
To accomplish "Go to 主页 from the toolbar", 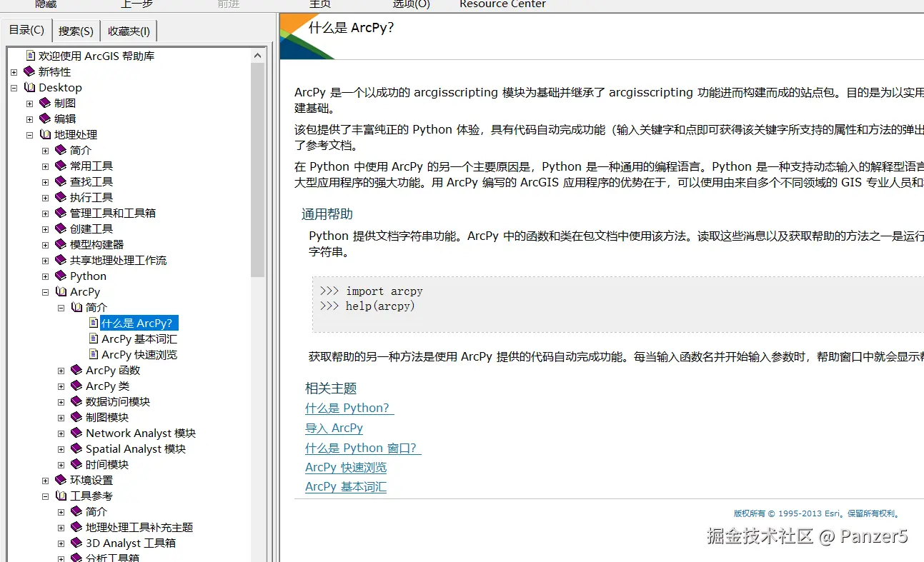I will click(319, 4).
